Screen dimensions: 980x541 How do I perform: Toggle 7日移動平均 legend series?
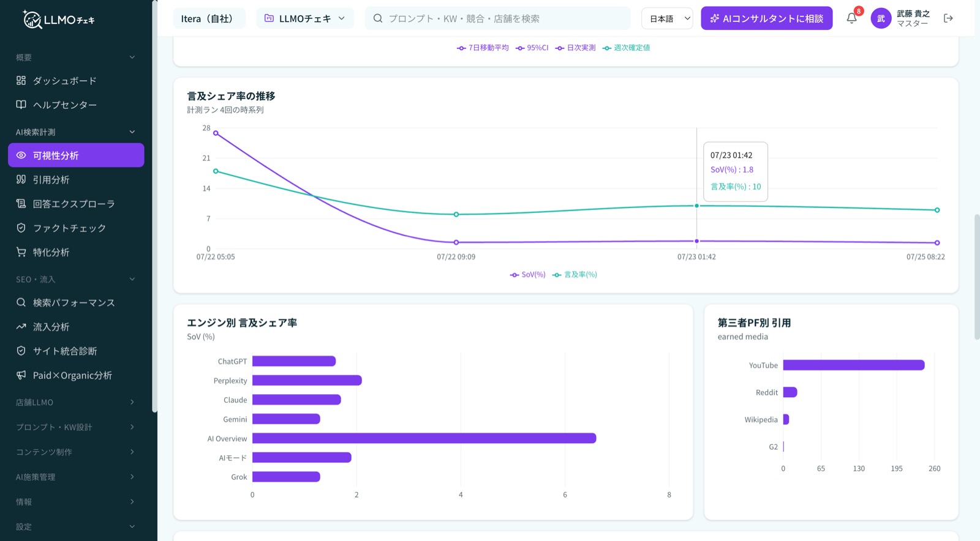coord(483,48)
